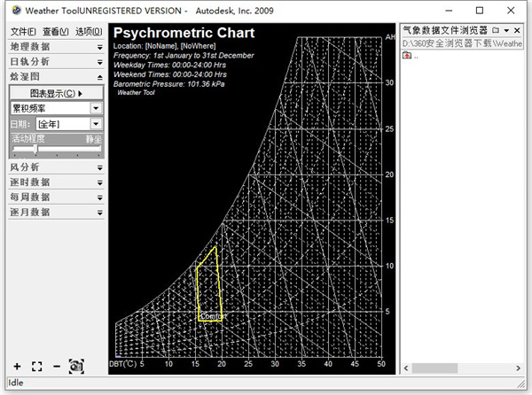
Task: Click the 活动程度 slider track
Action: (x=55, y=150)
